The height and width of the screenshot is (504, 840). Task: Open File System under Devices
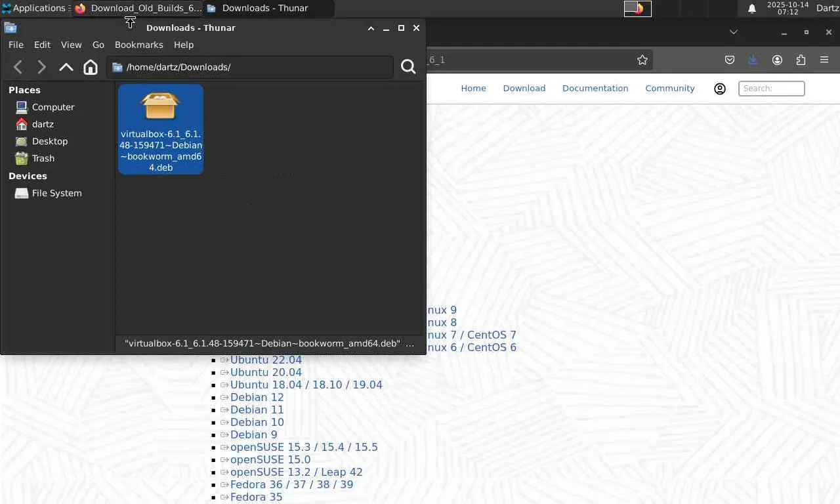[57, 193]
